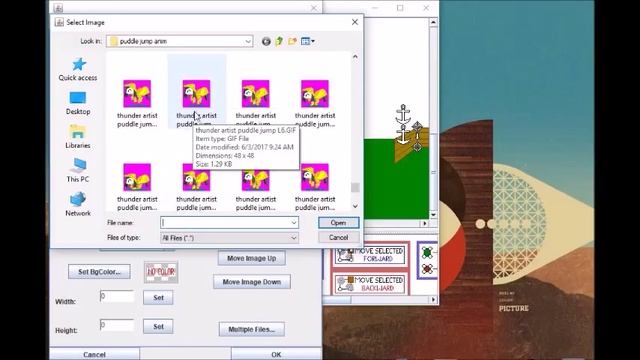Expand the Look in folder dropdown
The width and height of the screenshot is (640, 360).
click(248, 41)
